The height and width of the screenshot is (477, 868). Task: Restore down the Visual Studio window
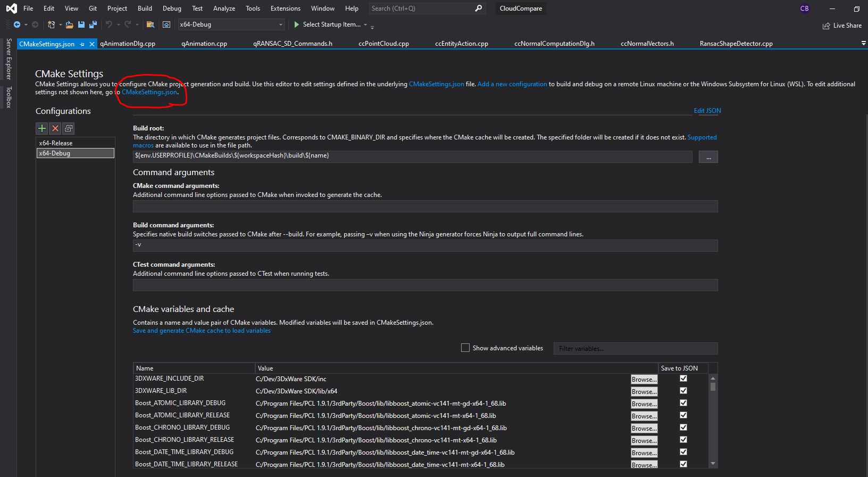(856, 9)
